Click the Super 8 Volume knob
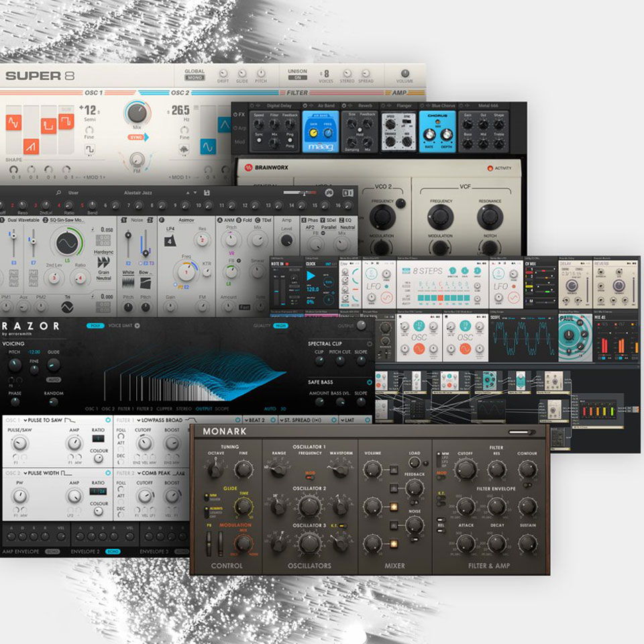This screenshot has width=644, height=644. [405, 74]
